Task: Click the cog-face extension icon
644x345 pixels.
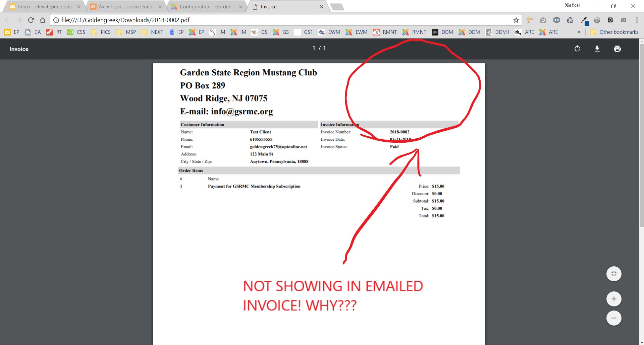Action: coord(597,20)
